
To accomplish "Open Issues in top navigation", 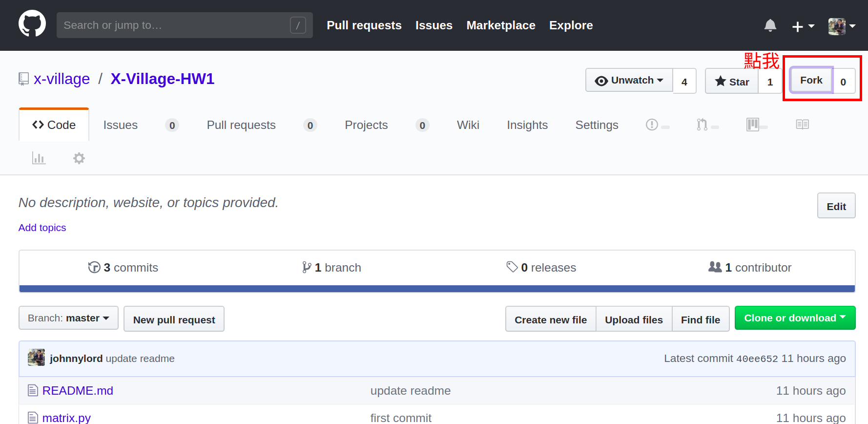I will 434,25.
